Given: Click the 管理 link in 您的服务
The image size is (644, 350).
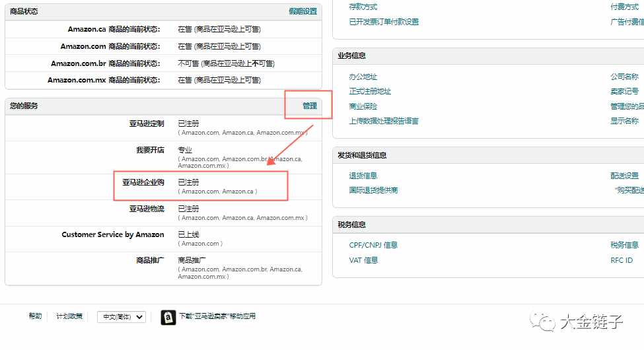Looking at the screenshot, I should click(x=310, y=106).
